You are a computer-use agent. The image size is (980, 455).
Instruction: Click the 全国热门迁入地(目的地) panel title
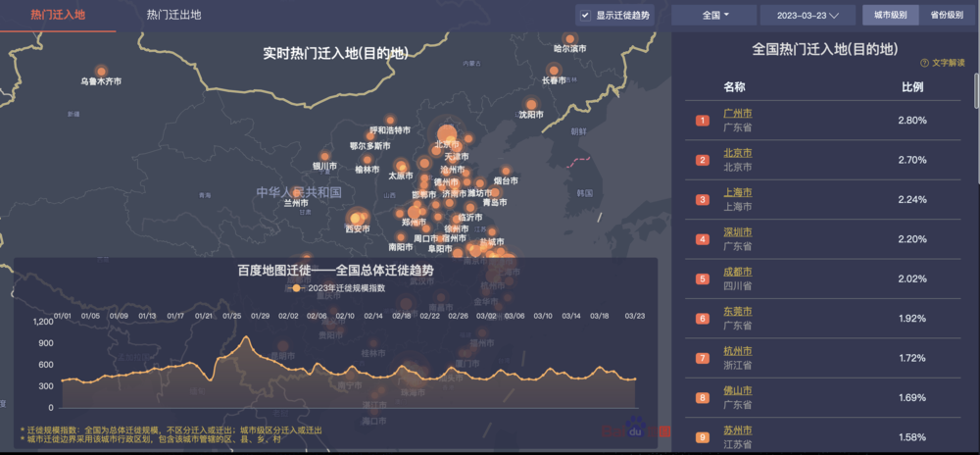pyautogui.click(x=824, y=49)
